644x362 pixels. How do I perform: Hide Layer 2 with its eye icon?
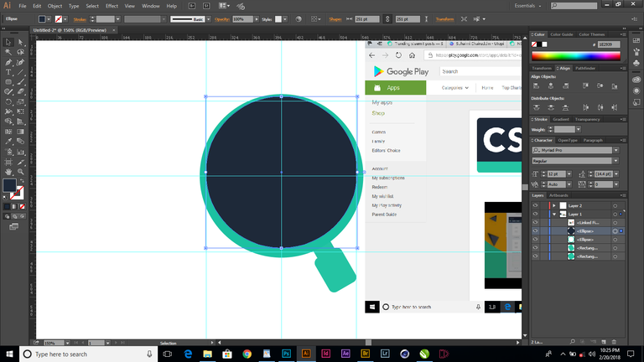pyautogui.click(x=535, y=205)
